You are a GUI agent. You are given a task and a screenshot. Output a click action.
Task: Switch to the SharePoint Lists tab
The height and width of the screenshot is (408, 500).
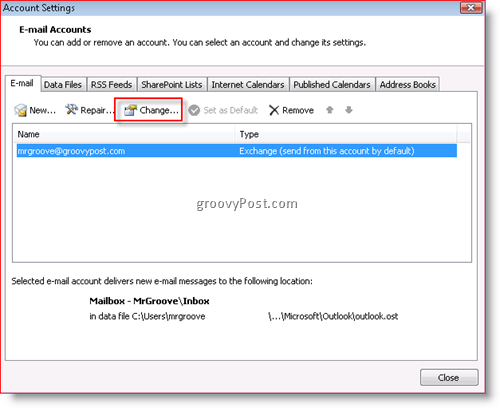(x=172, y=85)
